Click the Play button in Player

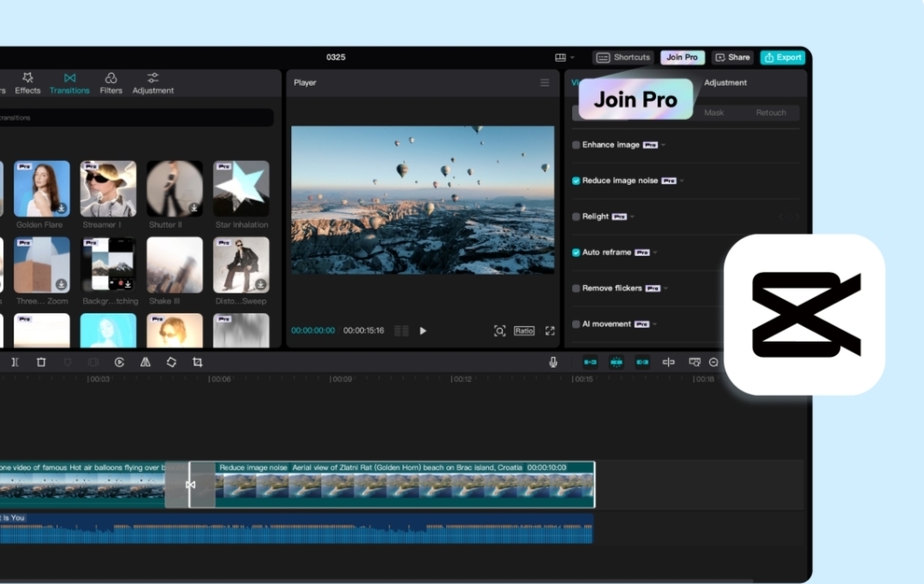[422, 331]
